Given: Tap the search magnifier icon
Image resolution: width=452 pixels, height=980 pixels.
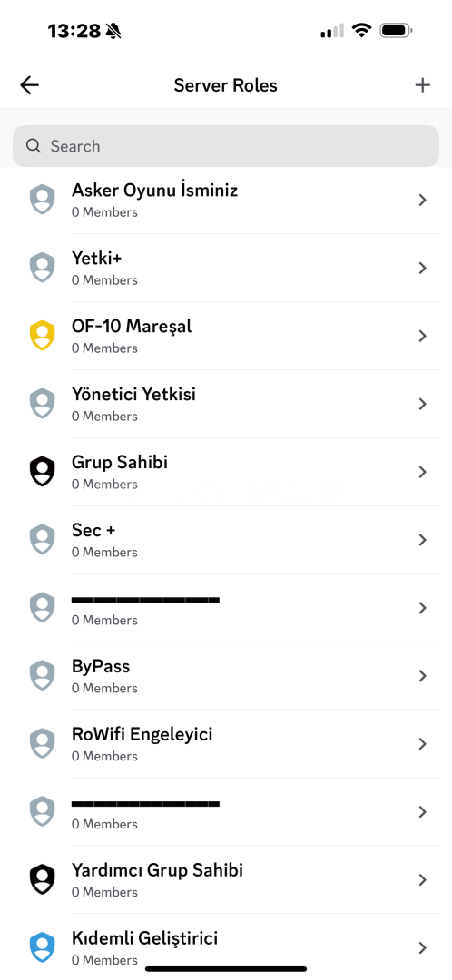Looking at the screenshot, I should (x=34, y=145).
